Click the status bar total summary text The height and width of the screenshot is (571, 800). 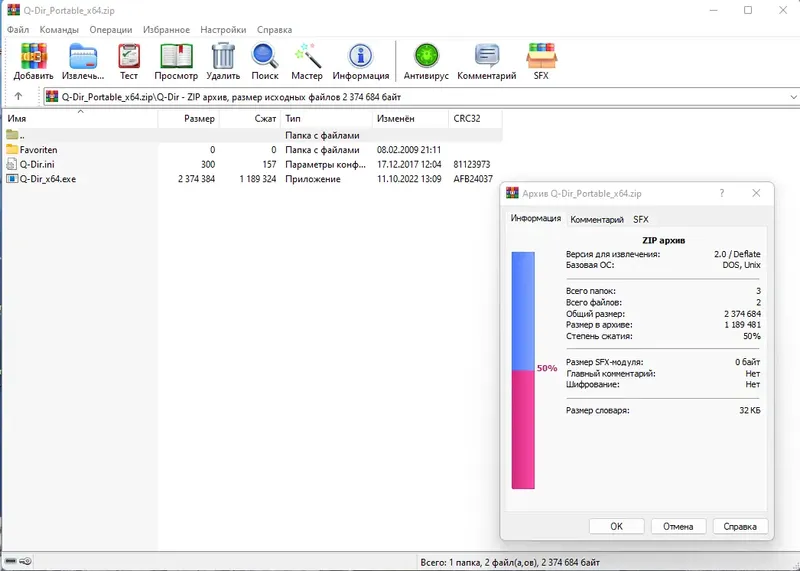click(x=510, y=562)
